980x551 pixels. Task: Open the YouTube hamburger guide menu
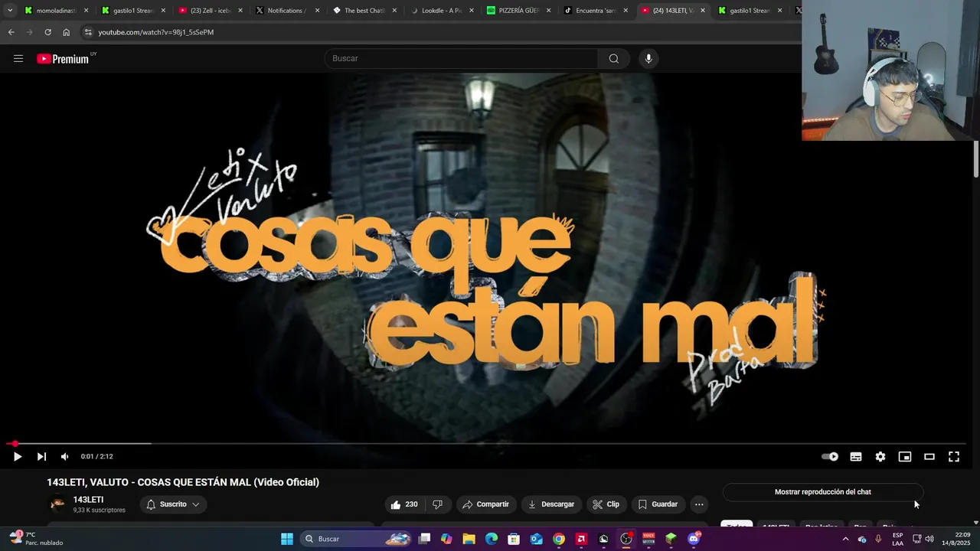click(x=18, y=59)
